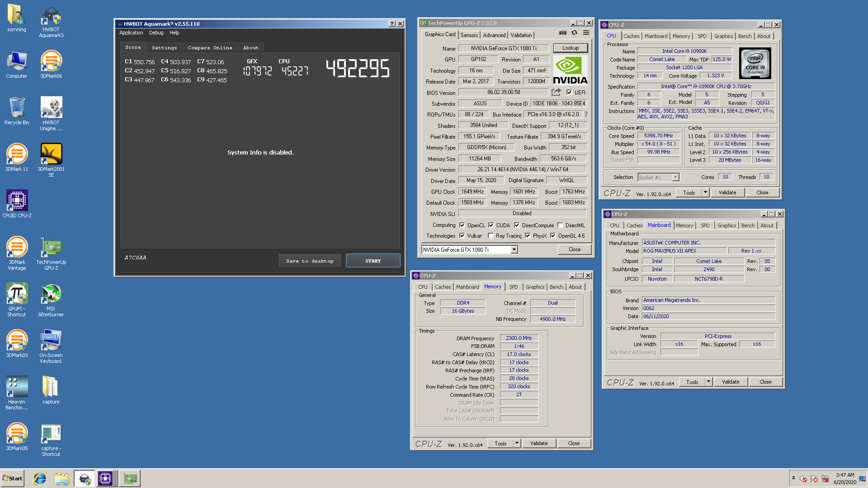Toggle the CUDA checkbox
This screenshot has width=868, height=488.
pyautogui.click(x=491, y=225)
